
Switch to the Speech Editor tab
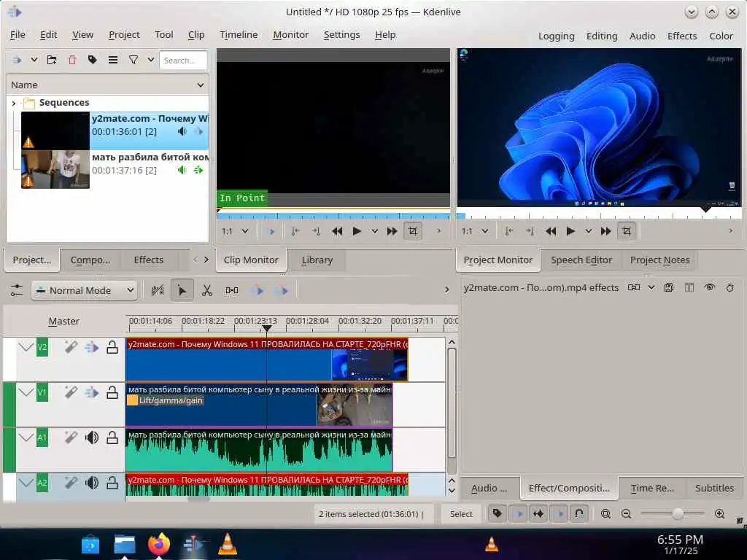(581, 260)
